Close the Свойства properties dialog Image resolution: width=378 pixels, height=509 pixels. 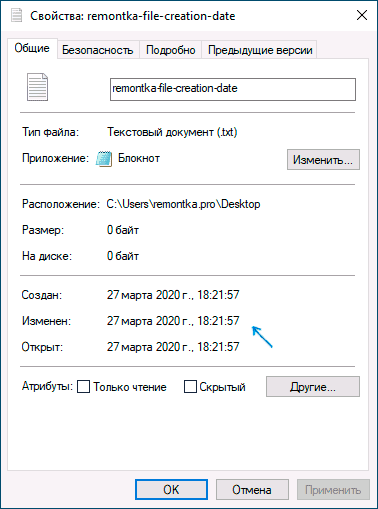pos(362,15)
